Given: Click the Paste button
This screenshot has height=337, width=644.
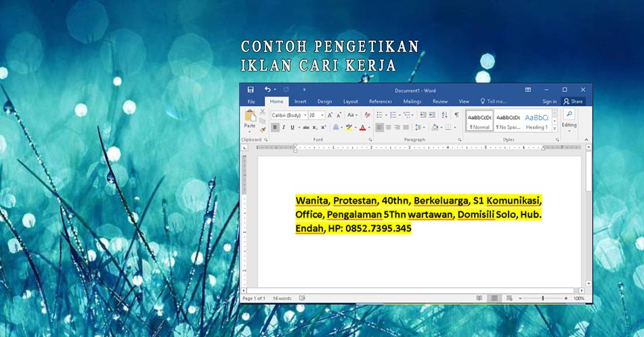Looking at the screenshot, I should 250,120.
